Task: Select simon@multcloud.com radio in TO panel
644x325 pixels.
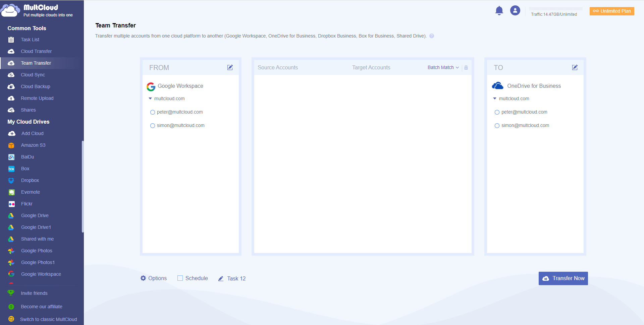Action: pyautogui.click(x=497, y=126)
